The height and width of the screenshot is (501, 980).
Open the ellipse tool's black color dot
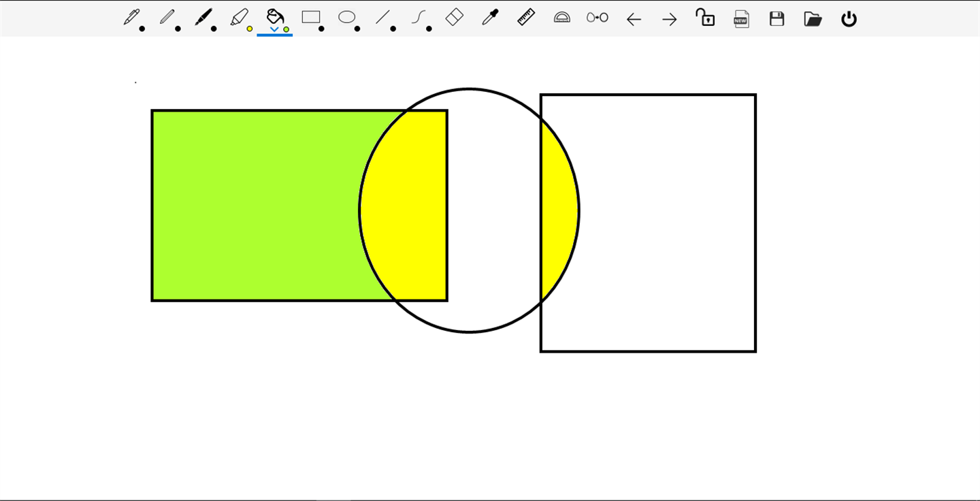pos(357,29)
